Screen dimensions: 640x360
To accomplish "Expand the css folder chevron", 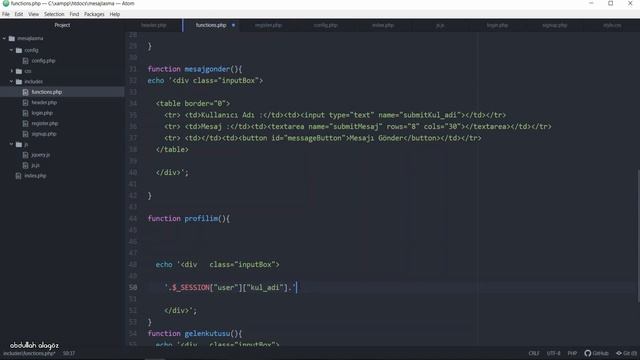I will pos(11,71).
